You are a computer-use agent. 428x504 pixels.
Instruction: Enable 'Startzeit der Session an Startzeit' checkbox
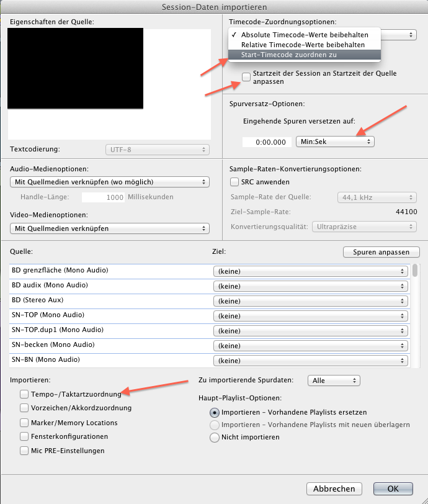tap(246, 77)
